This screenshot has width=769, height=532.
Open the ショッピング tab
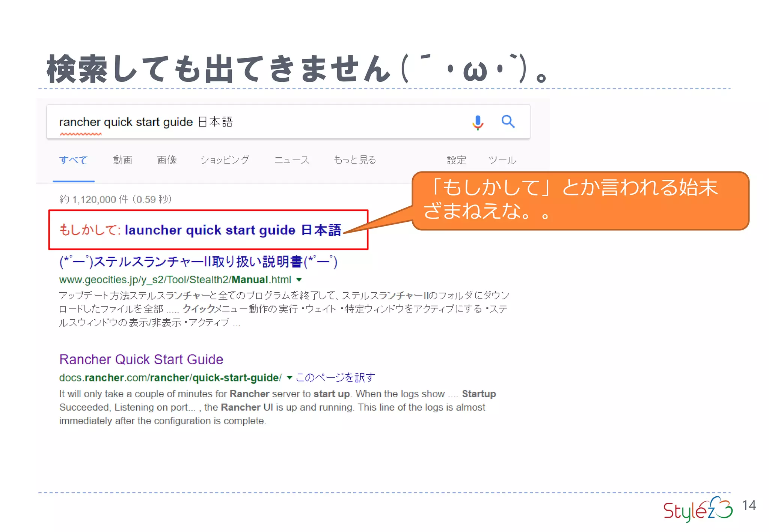coord(225,160)
